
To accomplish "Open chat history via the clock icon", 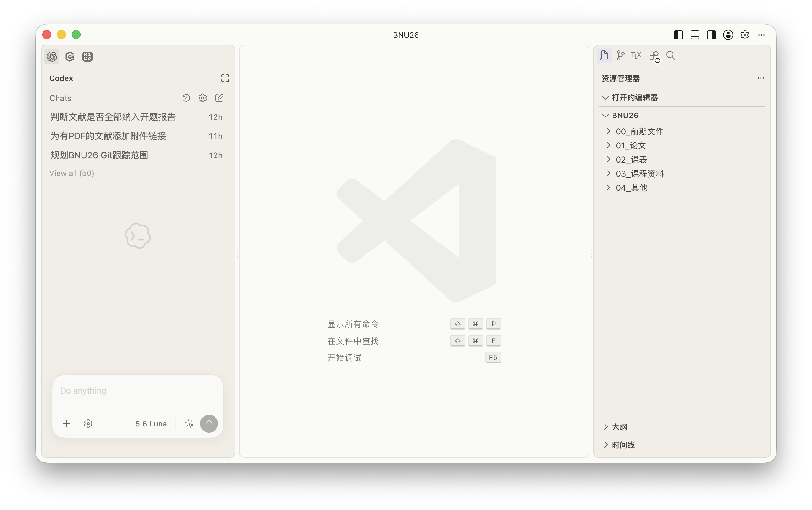I will (186, 98).
